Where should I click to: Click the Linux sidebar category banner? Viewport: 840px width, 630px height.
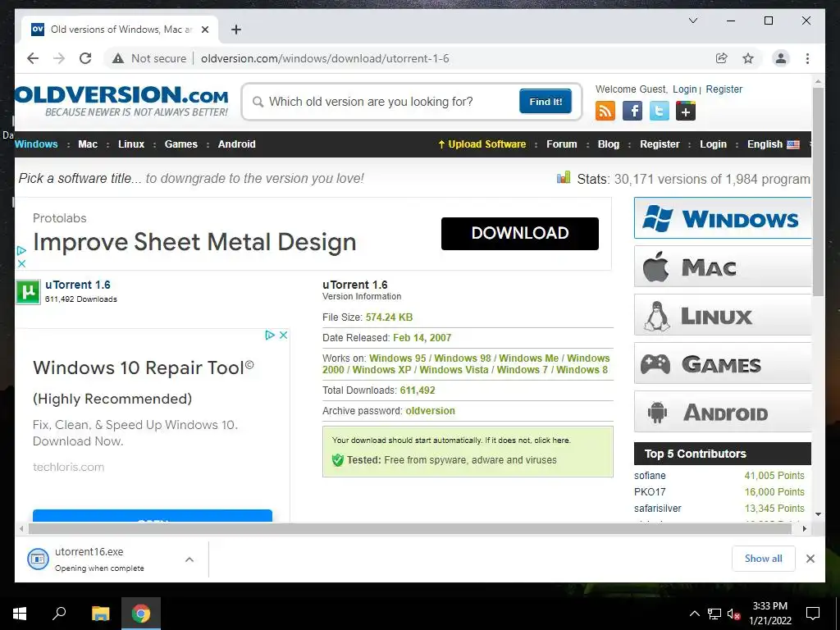click(722, 315)
